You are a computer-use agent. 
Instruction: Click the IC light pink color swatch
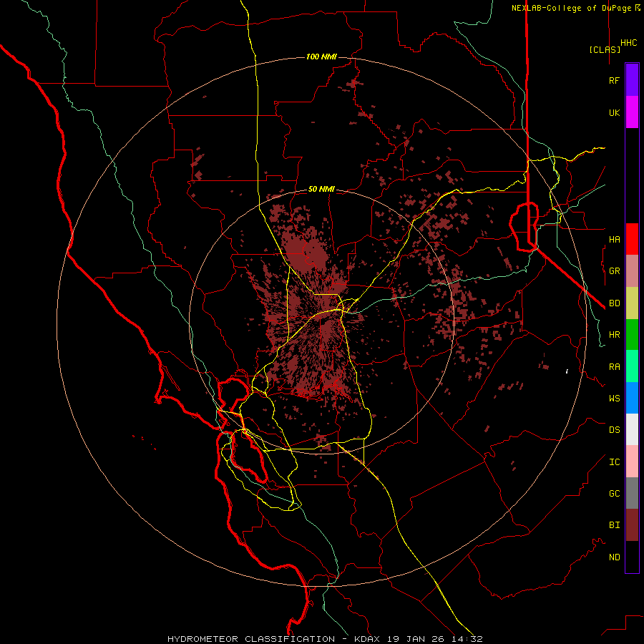click(x=632, y=462)
